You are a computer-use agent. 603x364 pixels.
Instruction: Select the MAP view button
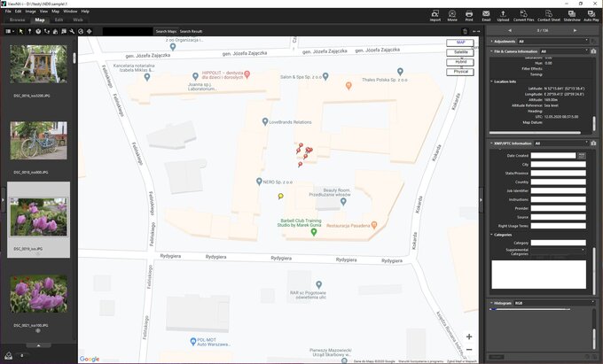pyautogui.click(x=460, y=43)
